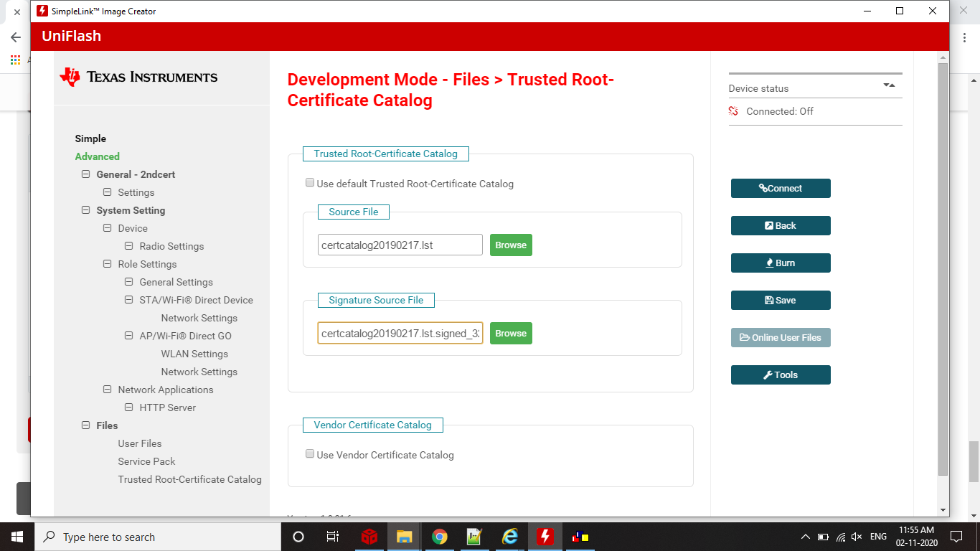
Task: Click the Source File path input field
Action: 400,245
